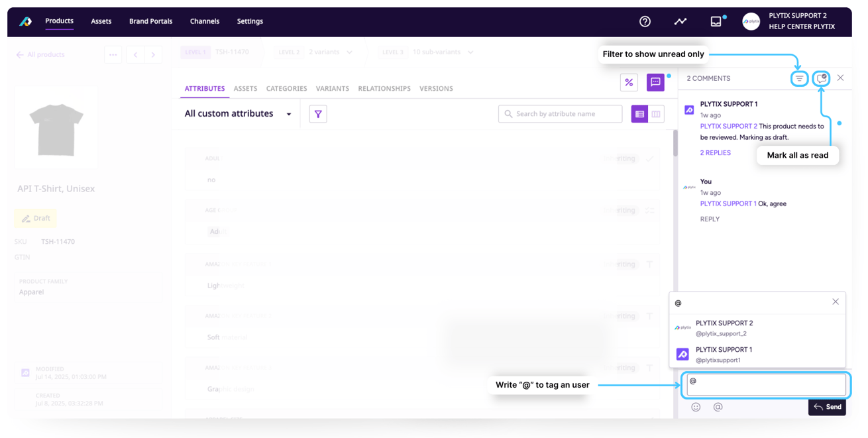Open the Brand Portals menu
Viewport: 868px width, 438px height.
point(150,21)
